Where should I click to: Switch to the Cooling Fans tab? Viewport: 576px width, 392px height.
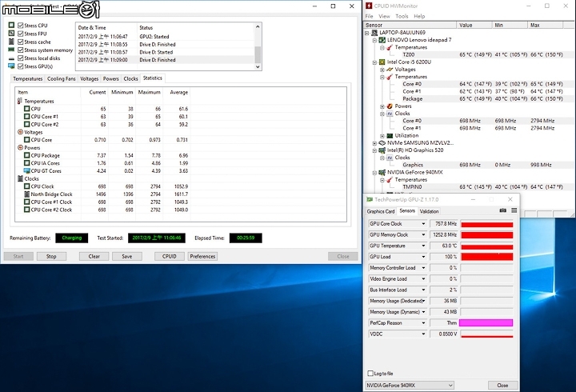62,78
